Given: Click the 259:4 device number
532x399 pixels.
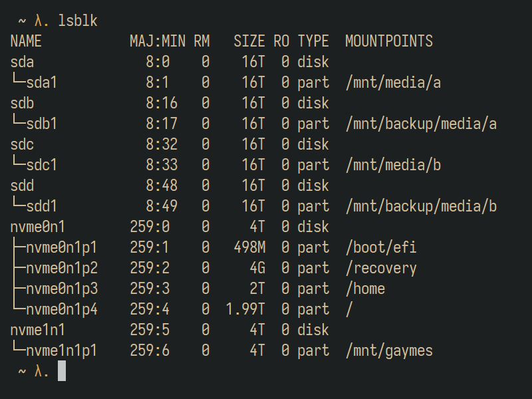Looking at the screenshot, I should [x=150, y=309].
